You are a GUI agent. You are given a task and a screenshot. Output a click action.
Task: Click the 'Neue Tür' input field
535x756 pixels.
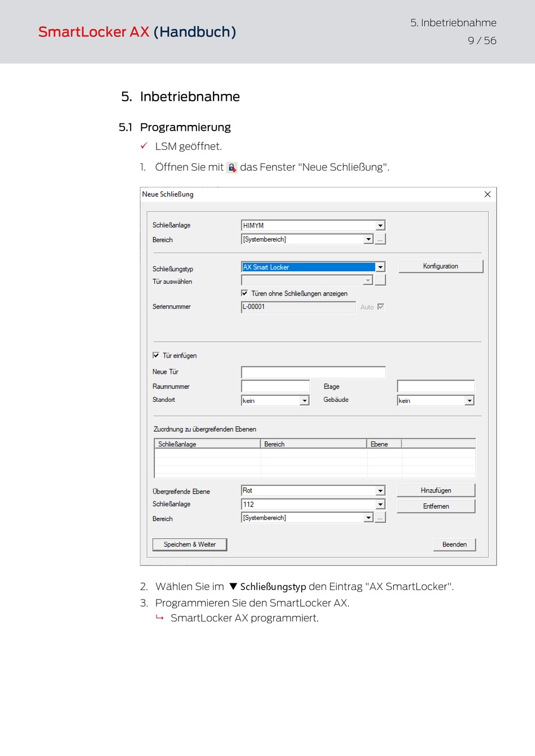click(313, 372)
